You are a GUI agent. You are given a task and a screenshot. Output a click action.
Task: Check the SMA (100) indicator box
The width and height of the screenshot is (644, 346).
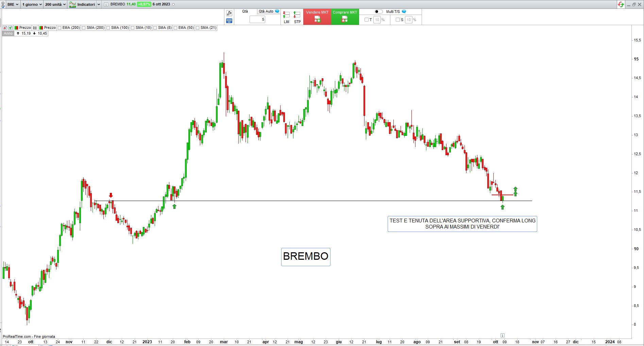108,28
